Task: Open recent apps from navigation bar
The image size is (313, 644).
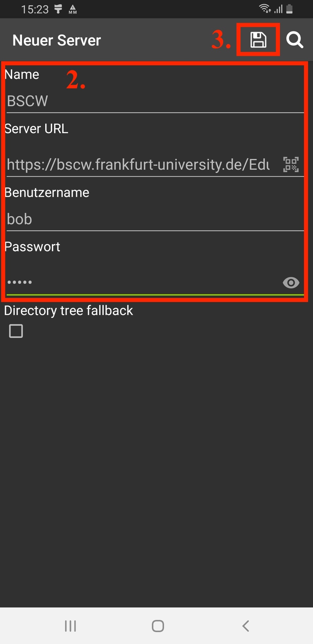Action: point(70,626)
